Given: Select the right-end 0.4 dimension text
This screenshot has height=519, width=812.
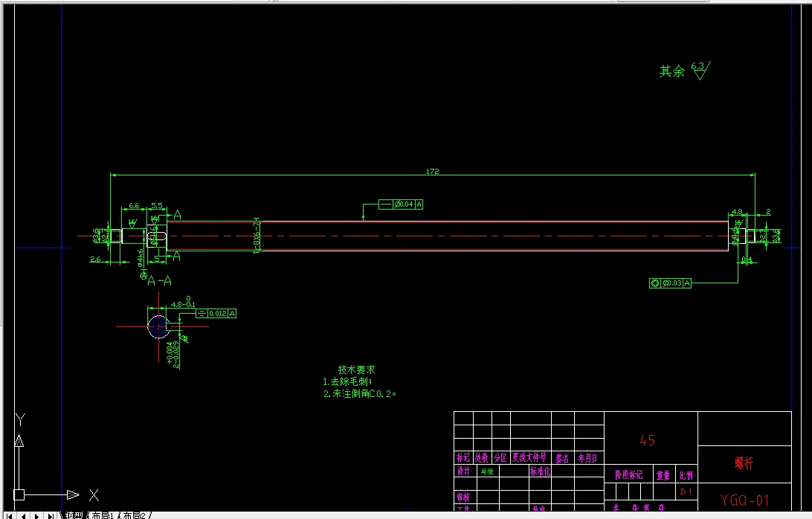Looking at the screenshot, I should point(747,260).
